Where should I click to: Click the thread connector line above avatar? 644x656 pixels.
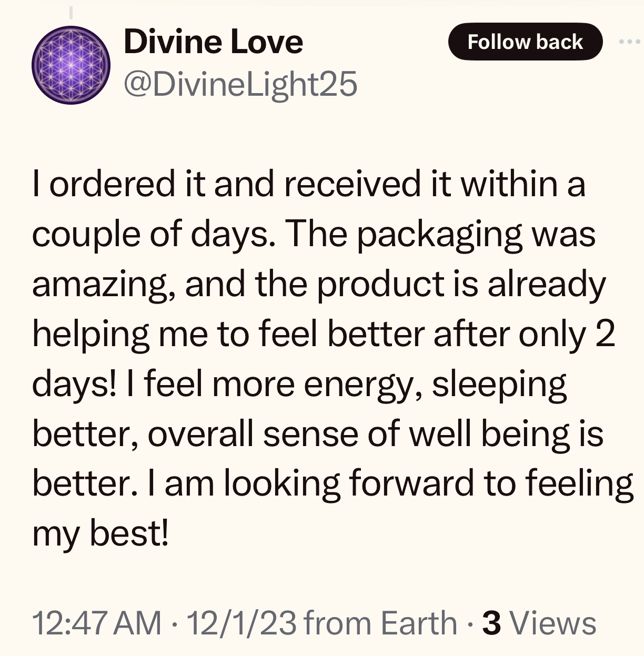click(71, 11)
